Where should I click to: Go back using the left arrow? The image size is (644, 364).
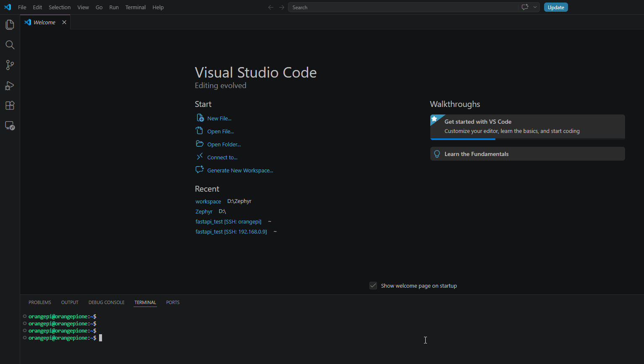pyautogui.click(x=271, y=7)
